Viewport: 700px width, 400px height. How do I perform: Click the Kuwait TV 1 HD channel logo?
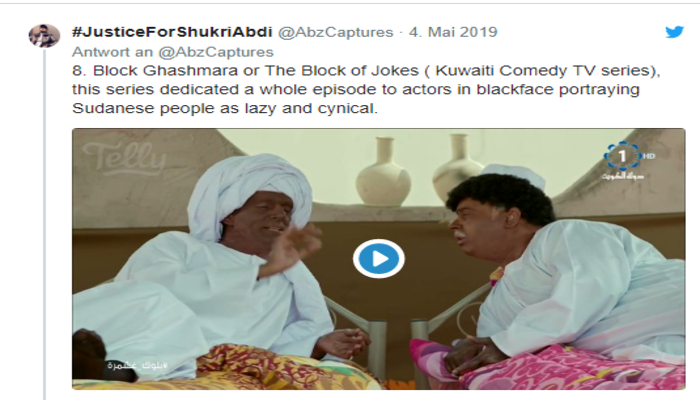click(627, 161)
